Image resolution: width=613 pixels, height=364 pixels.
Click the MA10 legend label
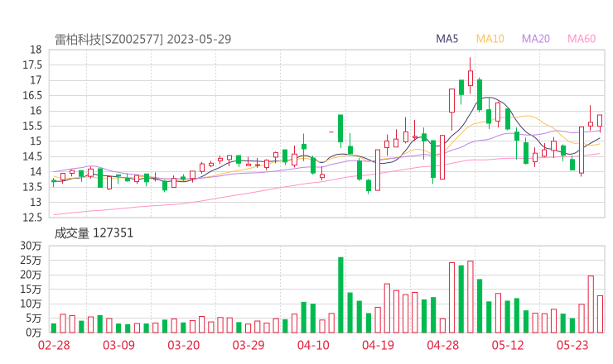pyautogui.click(x=490, y=39)
